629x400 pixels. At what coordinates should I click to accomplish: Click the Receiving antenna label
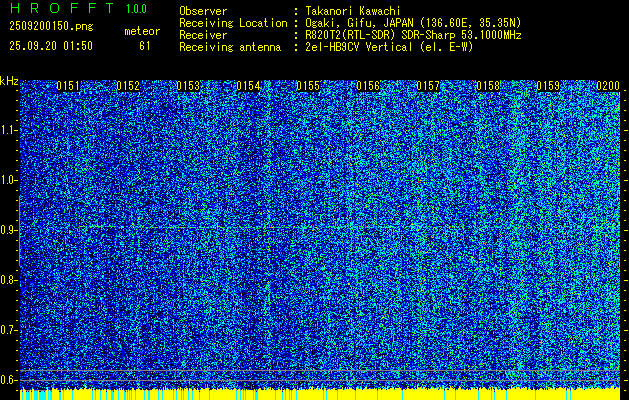point(230,47)
